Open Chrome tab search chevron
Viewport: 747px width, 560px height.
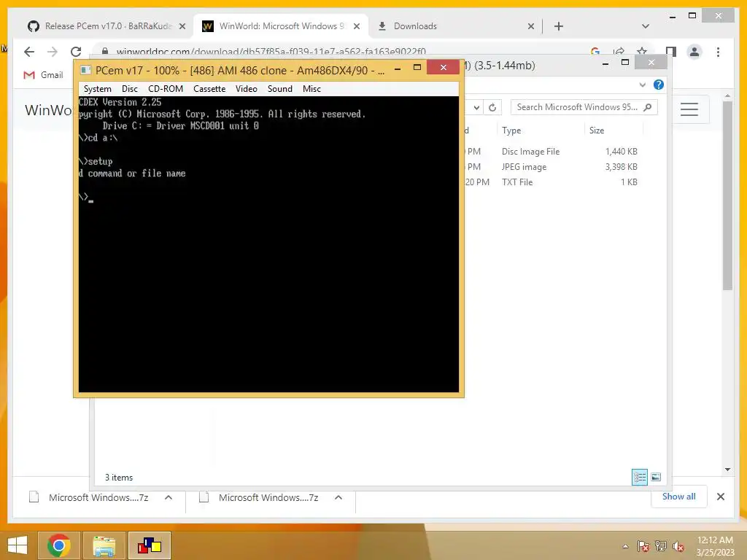coord(646,26)
